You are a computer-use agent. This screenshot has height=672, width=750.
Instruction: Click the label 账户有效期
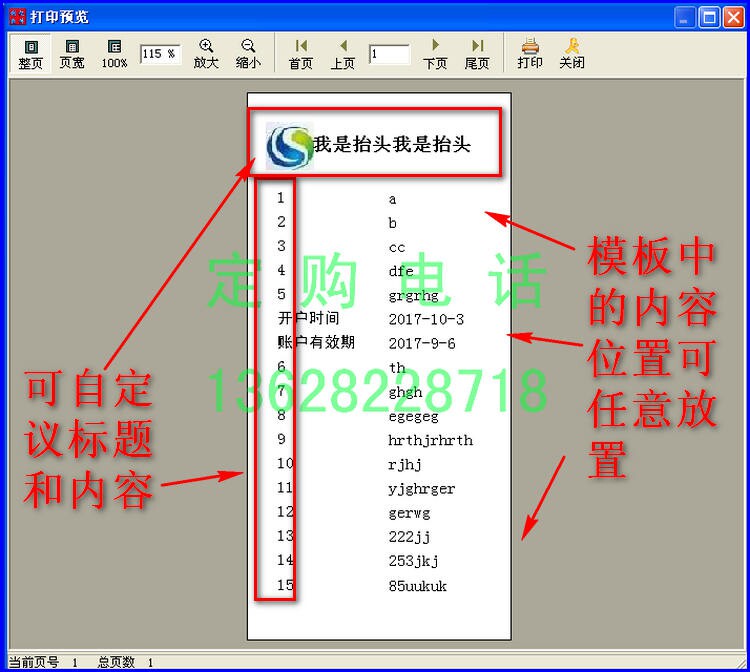pos(316,342)
